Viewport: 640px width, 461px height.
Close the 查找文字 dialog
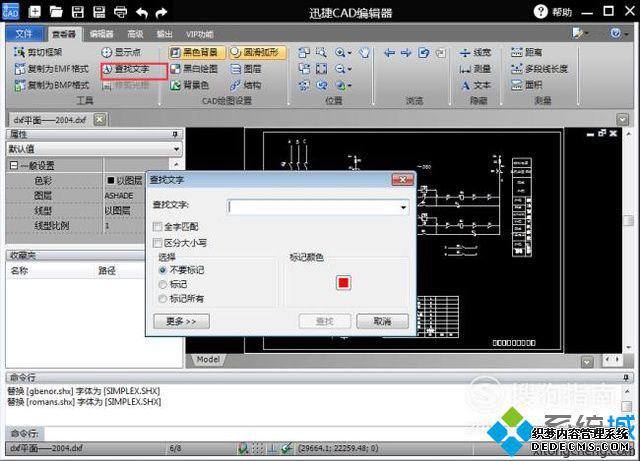(x=402, y=180)
